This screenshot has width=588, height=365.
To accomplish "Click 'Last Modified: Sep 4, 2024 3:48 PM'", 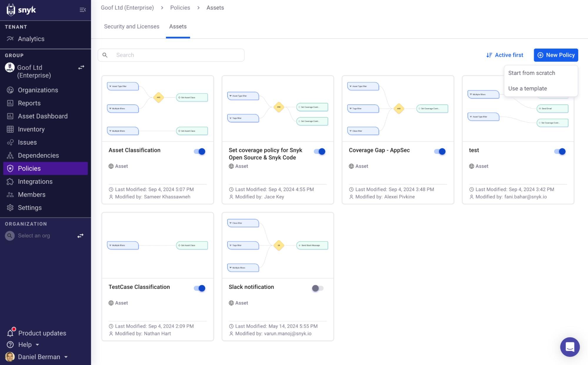I will (394, 189).
